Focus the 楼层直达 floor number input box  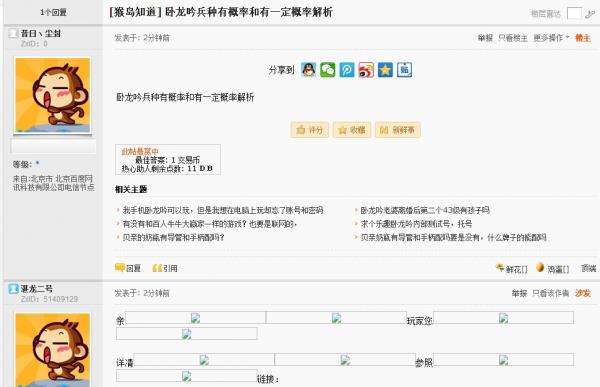coord(574,13)
